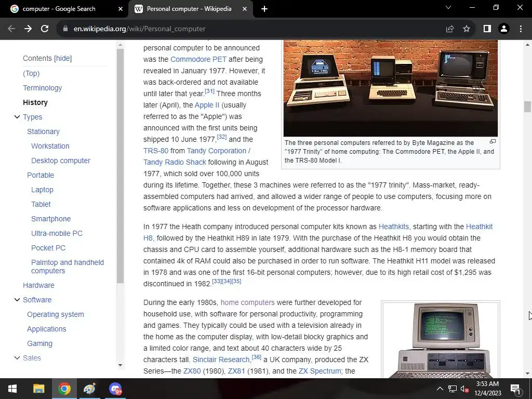Click the Chrome taskbar icon
Viewport: 532px width, 399px height.
click(64, 389)
